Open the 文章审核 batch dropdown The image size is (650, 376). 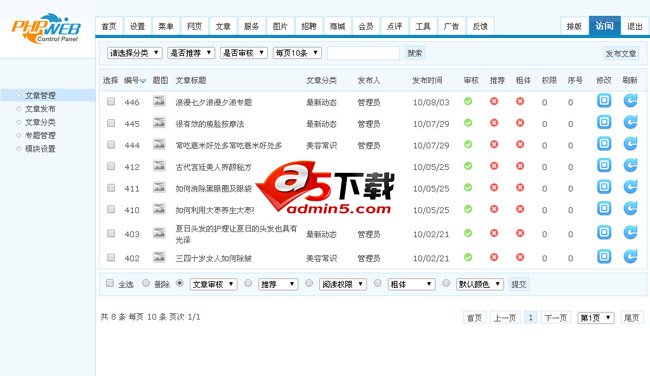coord(213,284)
